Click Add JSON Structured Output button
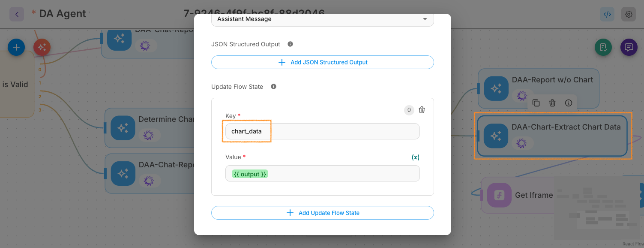 click(322, 62)
